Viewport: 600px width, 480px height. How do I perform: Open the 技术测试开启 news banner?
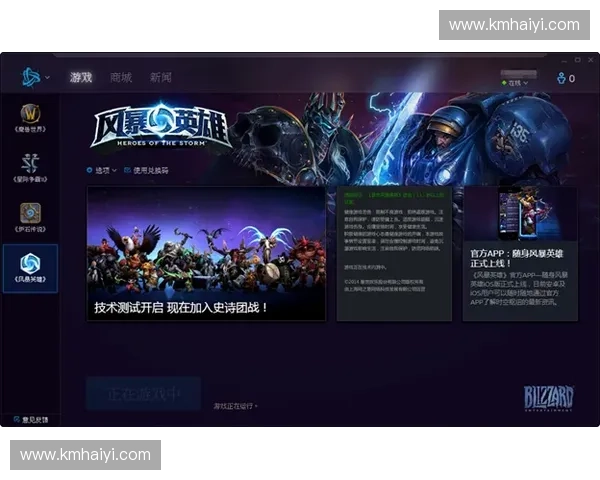click(206, 253)
